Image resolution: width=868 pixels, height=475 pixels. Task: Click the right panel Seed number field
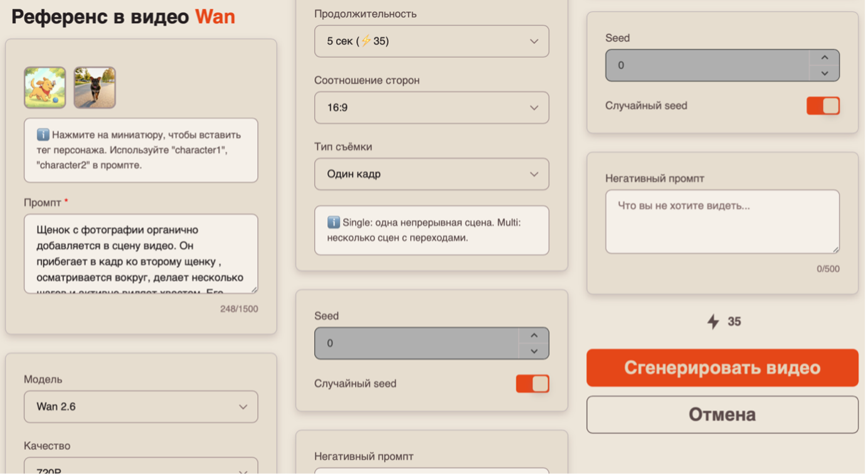click(707, 65)
